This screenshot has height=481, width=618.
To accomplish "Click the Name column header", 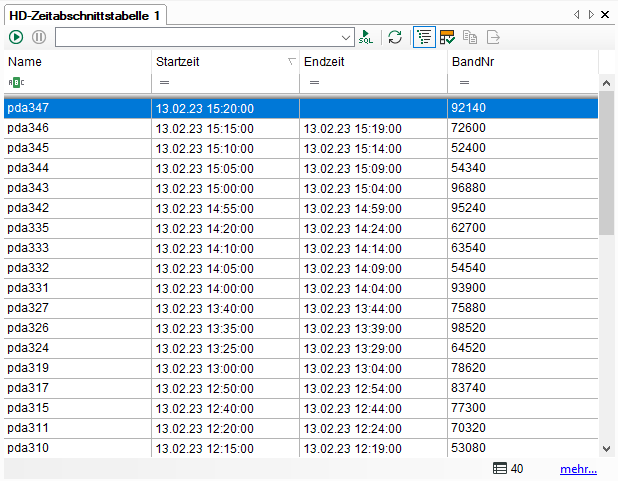I will (77, 62).
